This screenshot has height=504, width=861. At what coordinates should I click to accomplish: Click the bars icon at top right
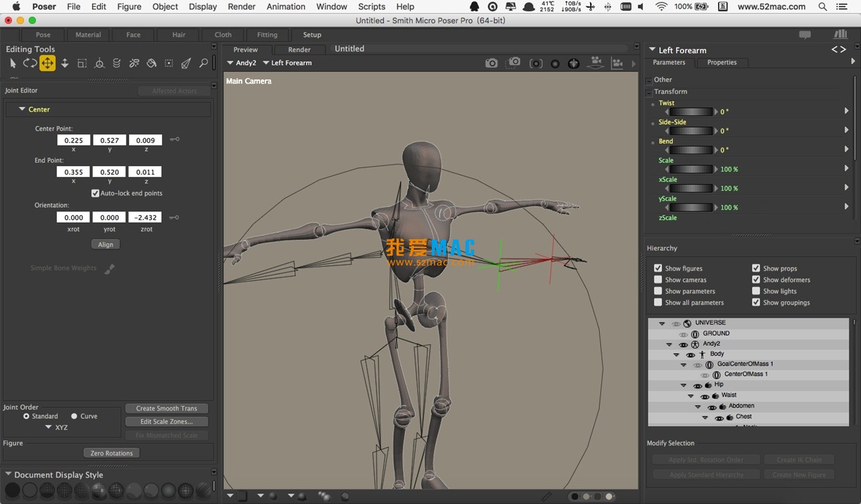pyautogui.click(x=840, y=34)
